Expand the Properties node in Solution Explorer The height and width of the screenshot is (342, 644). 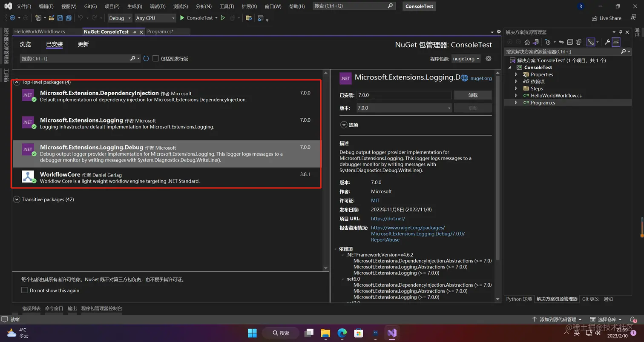click(516, 74)
